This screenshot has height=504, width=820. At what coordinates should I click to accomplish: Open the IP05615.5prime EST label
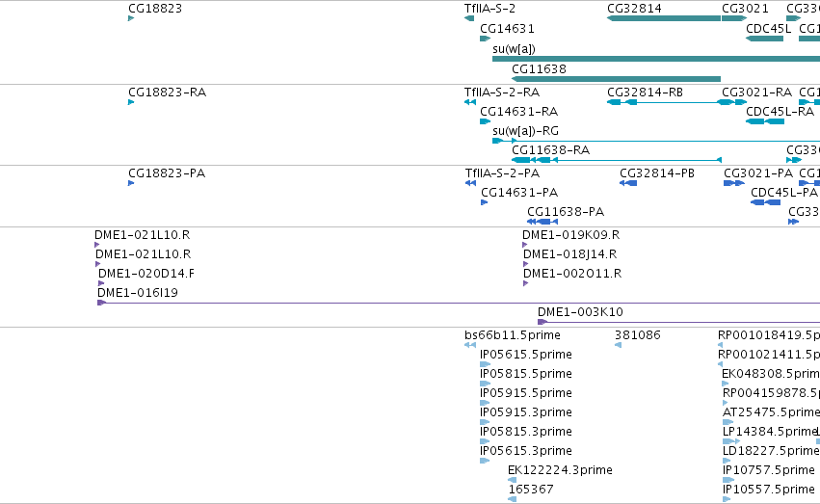pos(525,355)
